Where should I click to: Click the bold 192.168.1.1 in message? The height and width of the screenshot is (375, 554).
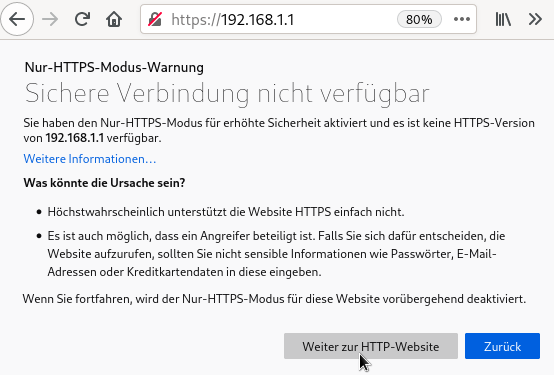point(75,138)
